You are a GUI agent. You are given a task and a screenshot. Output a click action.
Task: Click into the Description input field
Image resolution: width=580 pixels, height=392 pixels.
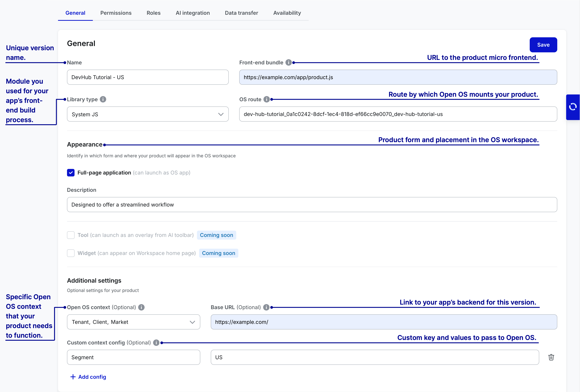click(x=312, y=205)
